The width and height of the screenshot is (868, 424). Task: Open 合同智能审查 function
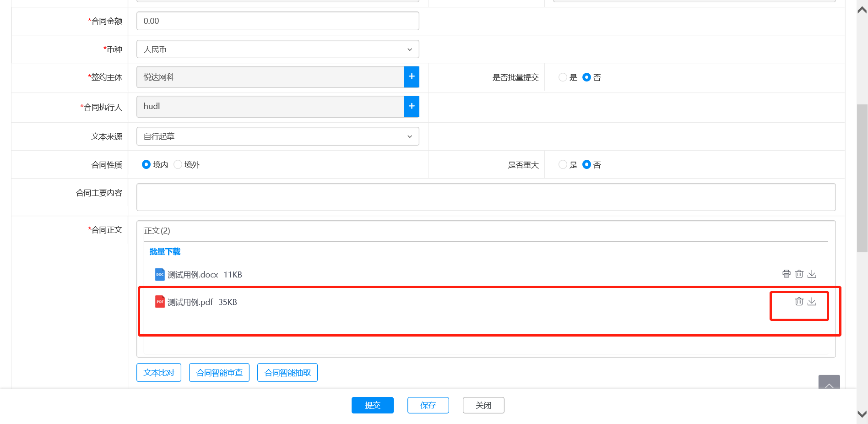click(x=219, y=373)
